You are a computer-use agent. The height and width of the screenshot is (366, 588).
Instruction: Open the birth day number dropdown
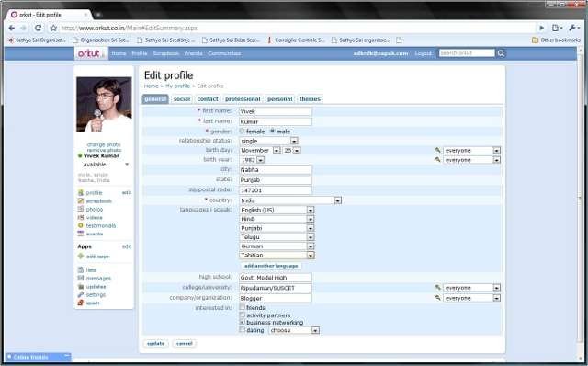click(x=292, y=150)
